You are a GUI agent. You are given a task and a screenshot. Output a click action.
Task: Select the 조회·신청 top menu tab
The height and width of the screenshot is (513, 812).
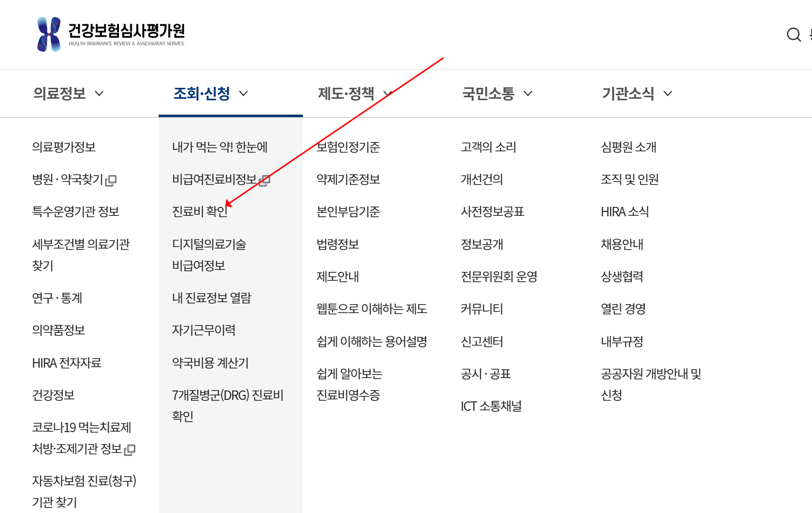(202, 94)
